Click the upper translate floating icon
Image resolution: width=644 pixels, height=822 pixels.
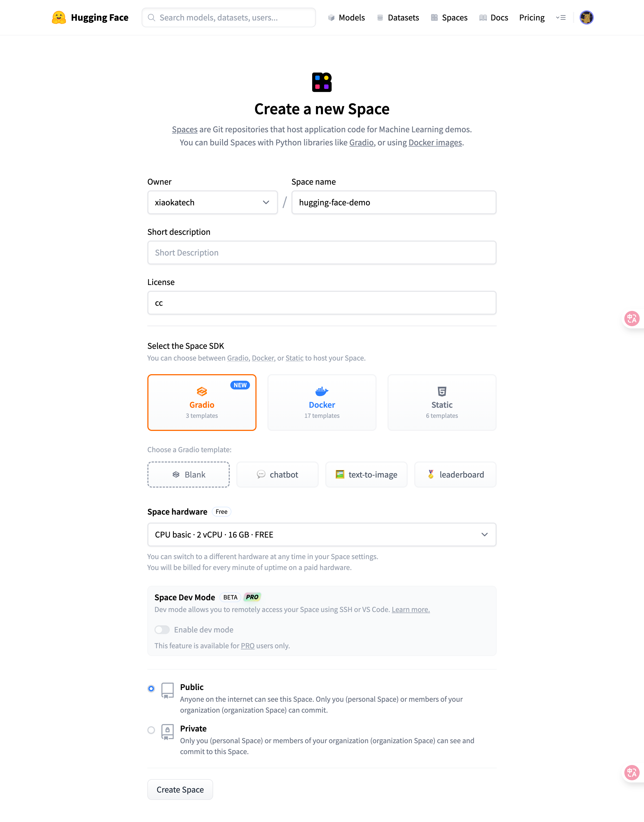click(631, 319)
